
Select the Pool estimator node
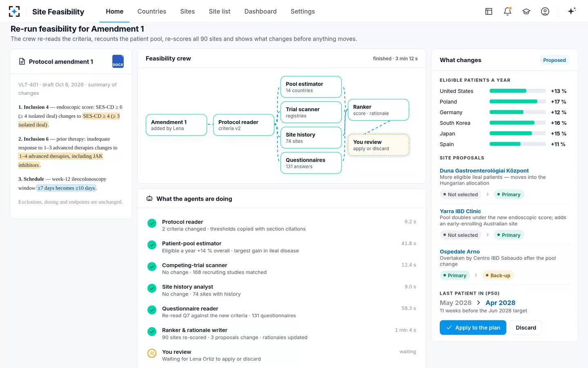click(x=311, y=87)
